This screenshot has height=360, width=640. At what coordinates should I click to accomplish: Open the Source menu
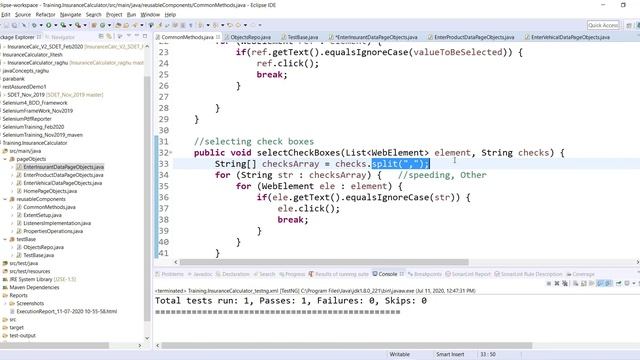point(23,15)
